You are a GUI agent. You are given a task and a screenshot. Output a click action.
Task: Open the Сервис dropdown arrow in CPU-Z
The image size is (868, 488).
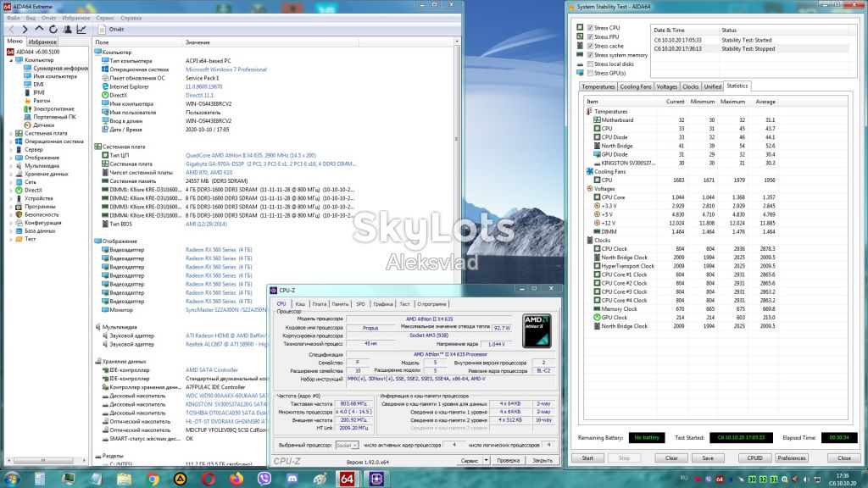486,460
